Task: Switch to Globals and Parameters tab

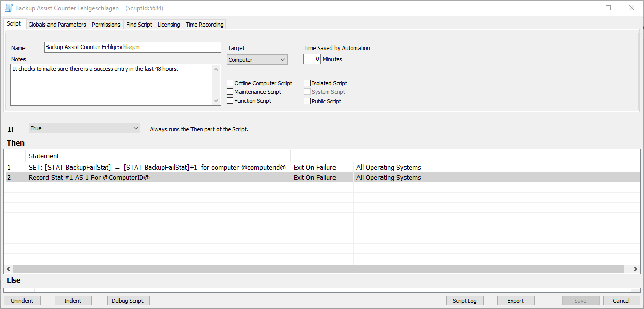Action: 57,25
